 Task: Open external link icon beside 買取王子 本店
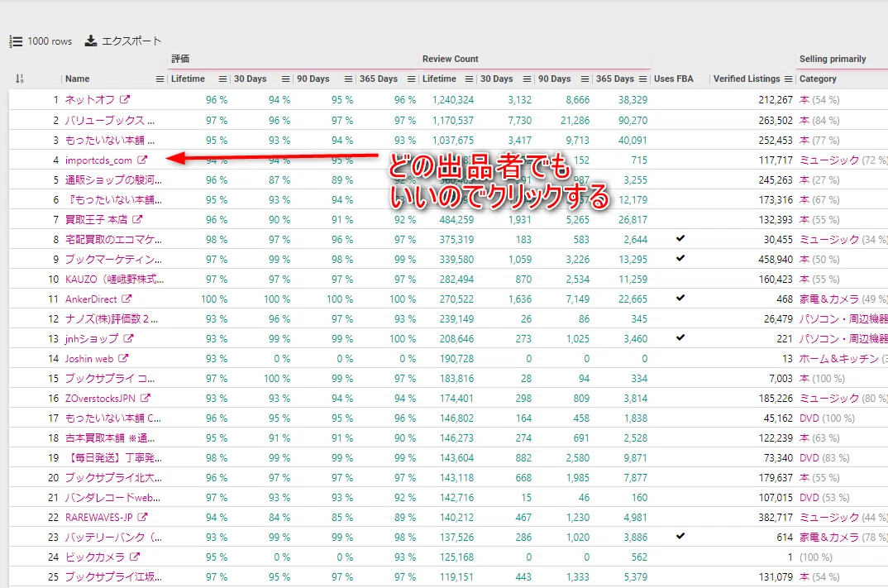[x=137, y=219]
